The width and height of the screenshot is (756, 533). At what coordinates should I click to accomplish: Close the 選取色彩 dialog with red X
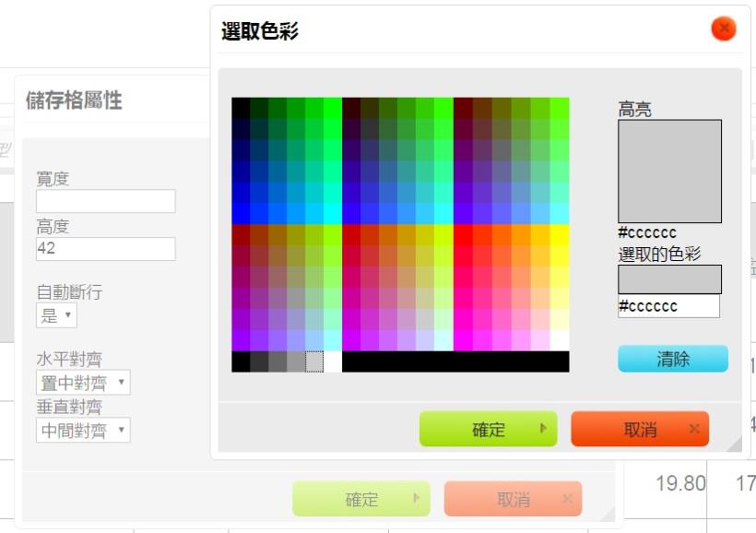coord(723,29)
